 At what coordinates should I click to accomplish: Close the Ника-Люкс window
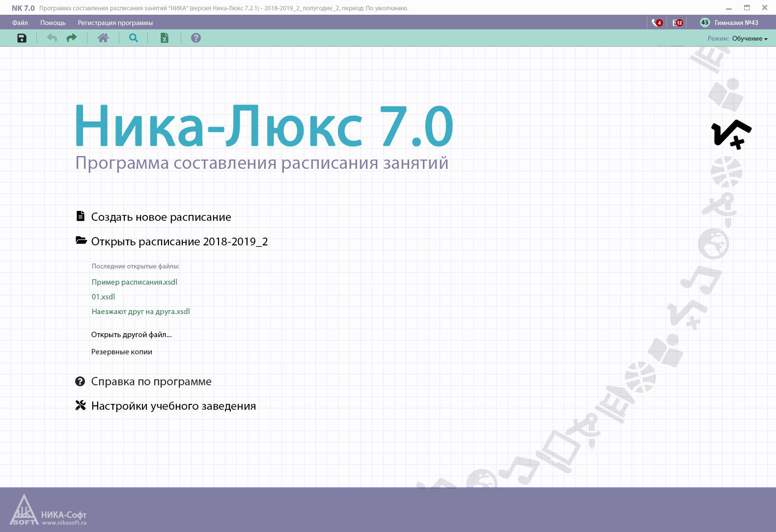[x=765, y=8]
